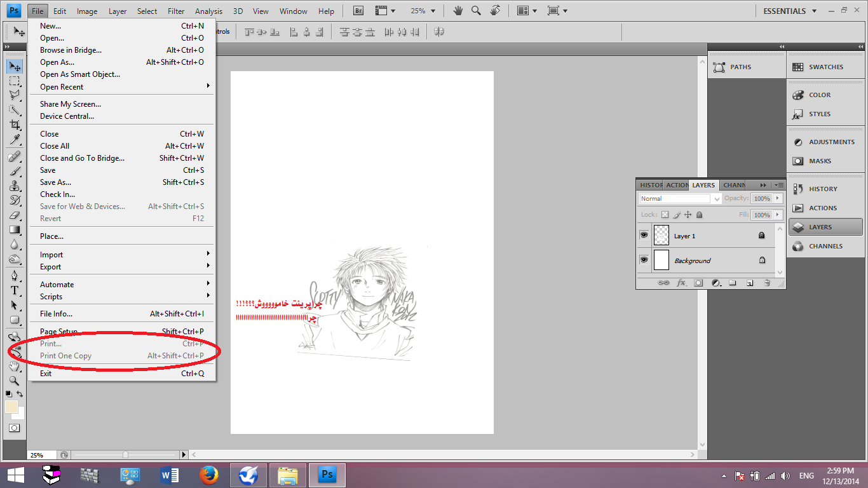The width and height of the screenshot is (868, 488).
Task: Click the Zoom tool icon in the application bar
Action: [x=476, y=11]
